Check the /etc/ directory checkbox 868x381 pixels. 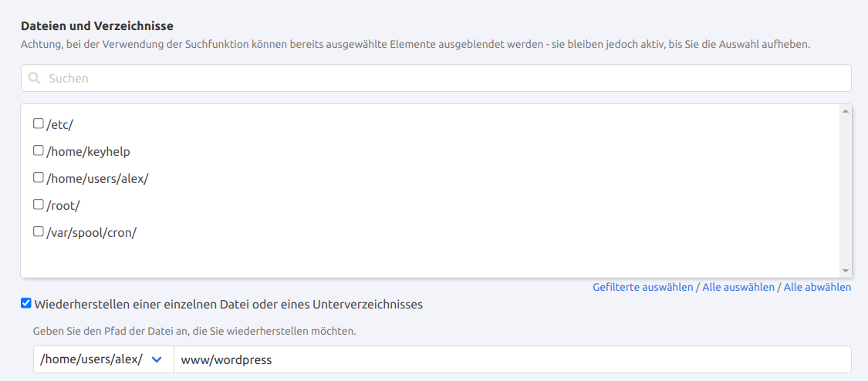point(39,123)
